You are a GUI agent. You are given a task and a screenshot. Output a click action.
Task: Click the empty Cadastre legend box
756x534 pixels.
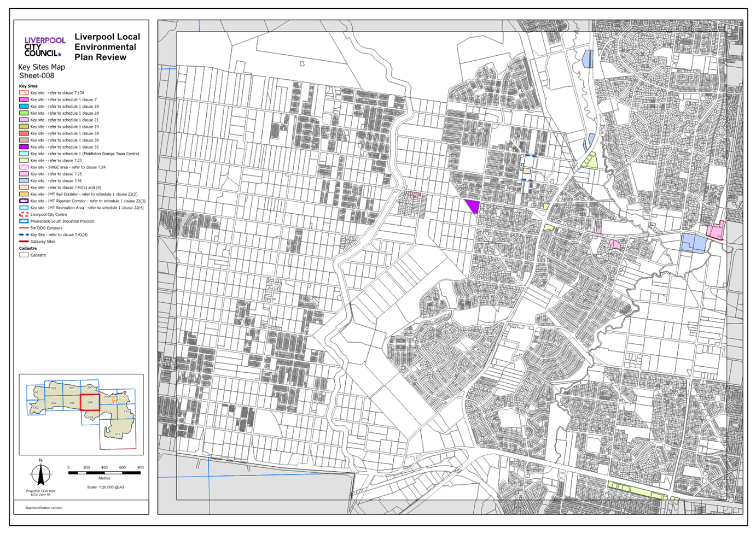[x=24, y=255]
